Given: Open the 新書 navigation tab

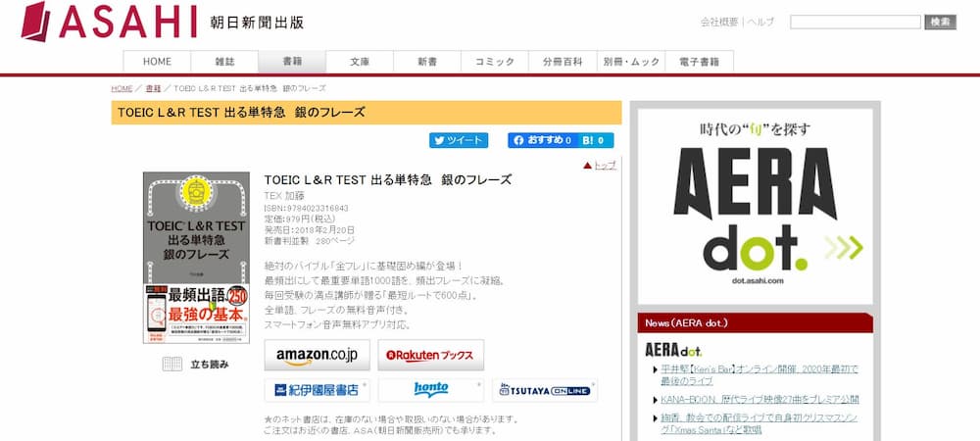Looking at the screenshot, I should [x=427, y=62].
